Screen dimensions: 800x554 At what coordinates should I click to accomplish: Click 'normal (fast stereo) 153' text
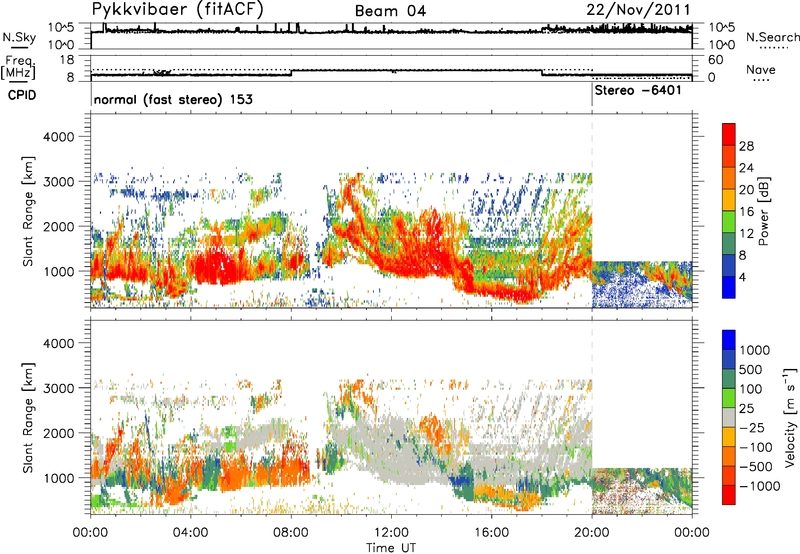173,99
